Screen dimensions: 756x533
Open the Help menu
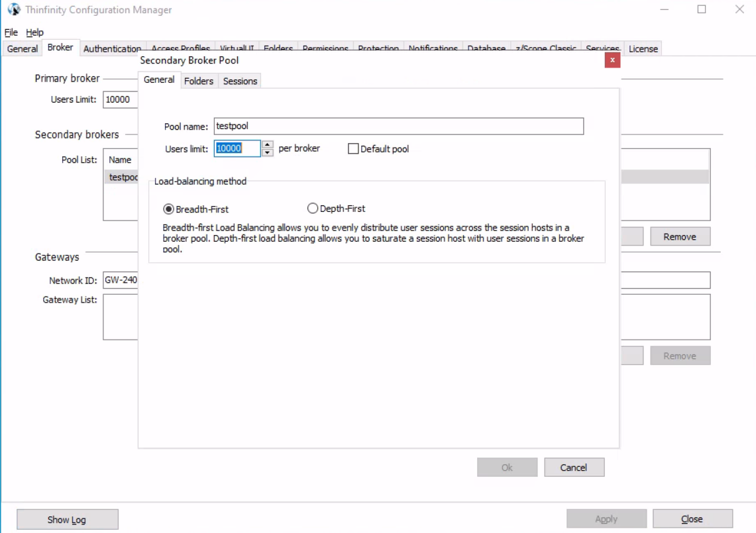click(x=34, y=32)
